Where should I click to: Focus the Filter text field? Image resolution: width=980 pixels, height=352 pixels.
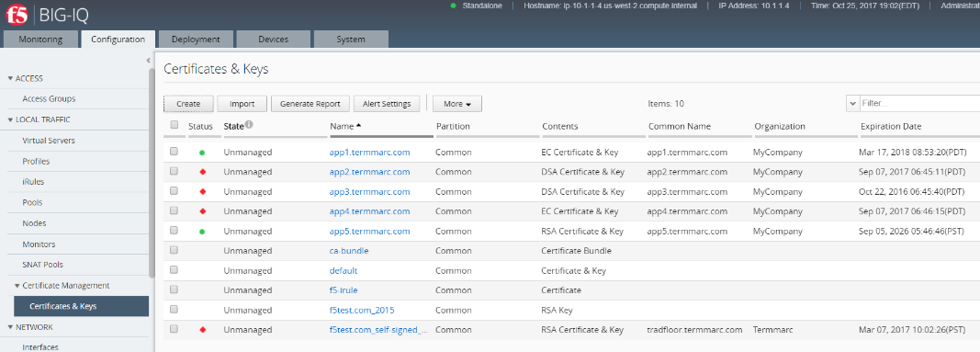point(919,104)
